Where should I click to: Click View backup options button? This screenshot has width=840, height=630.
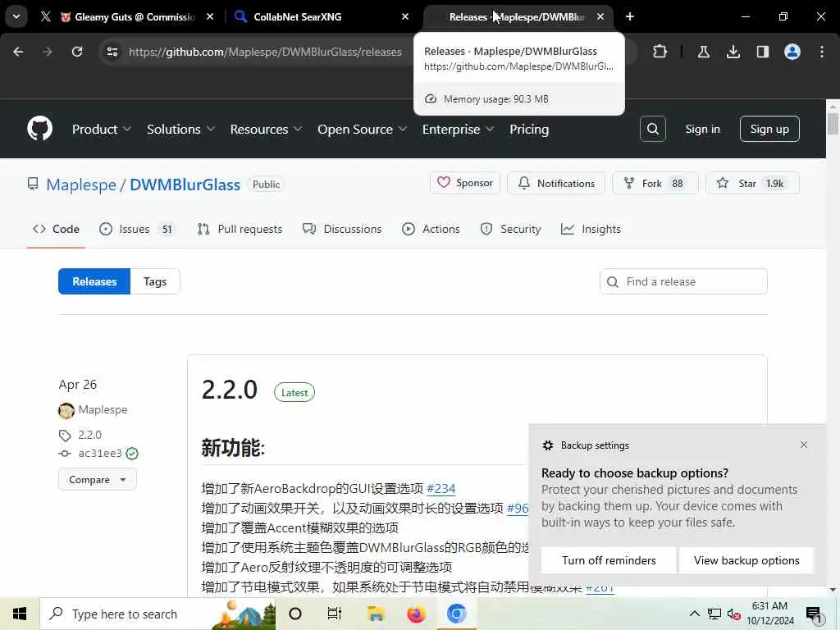[746, 560]
